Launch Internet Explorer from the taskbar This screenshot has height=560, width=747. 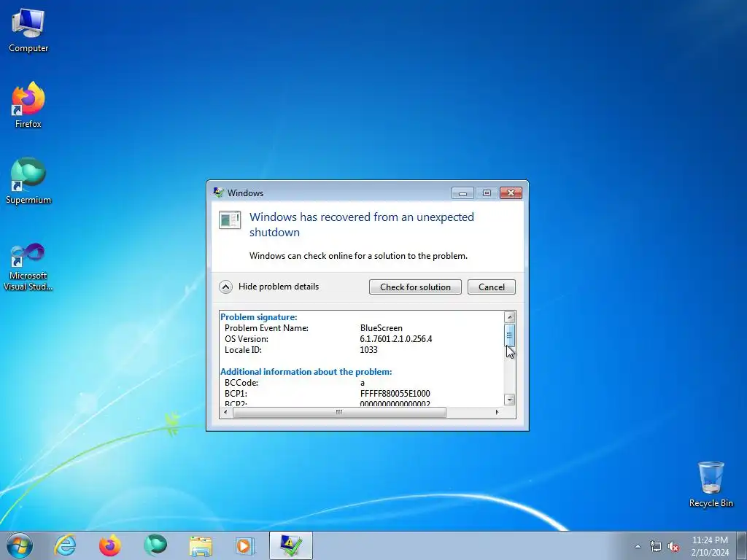65,545
